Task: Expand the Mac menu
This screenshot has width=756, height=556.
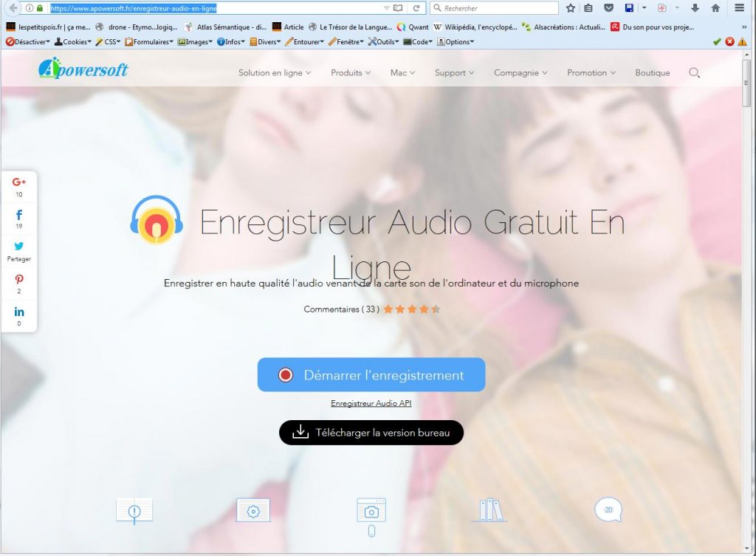Action: point(402,73)
